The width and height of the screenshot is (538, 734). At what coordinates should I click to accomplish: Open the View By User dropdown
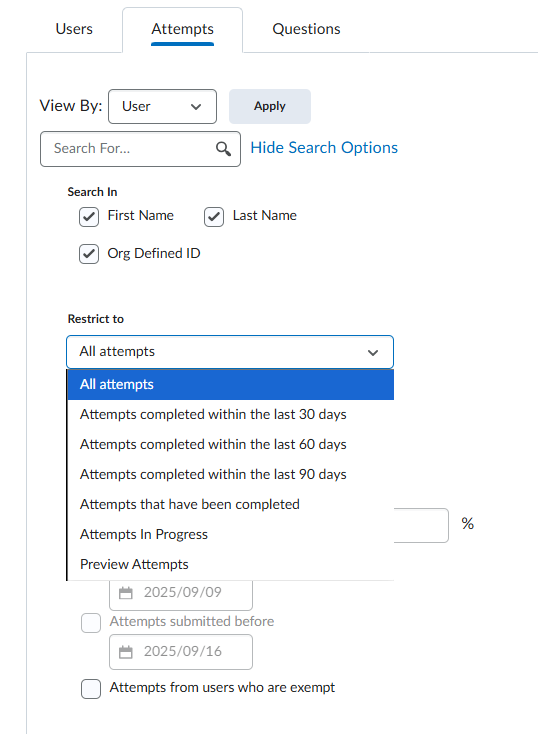pos(162,107)
